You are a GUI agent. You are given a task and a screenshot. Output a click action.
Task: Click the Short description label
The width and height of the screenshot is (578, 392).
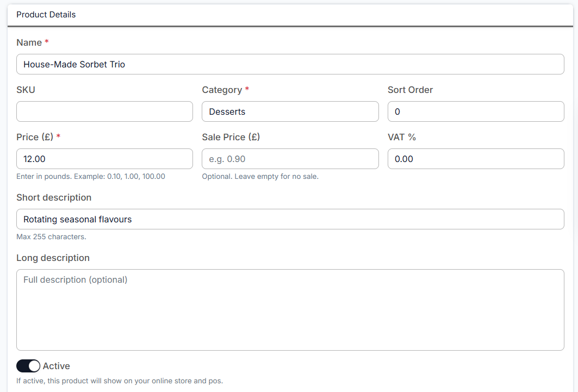click(x=54, y=197)
